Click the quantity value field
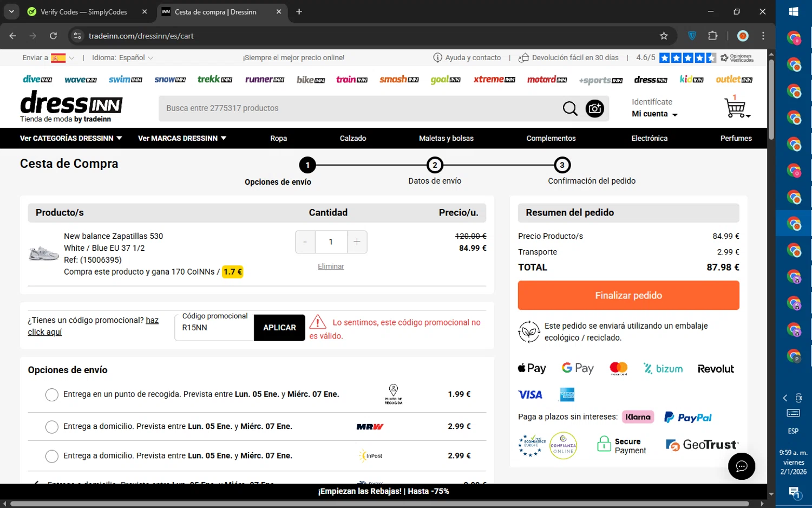812x508 pixels. (x=331, y=242)
